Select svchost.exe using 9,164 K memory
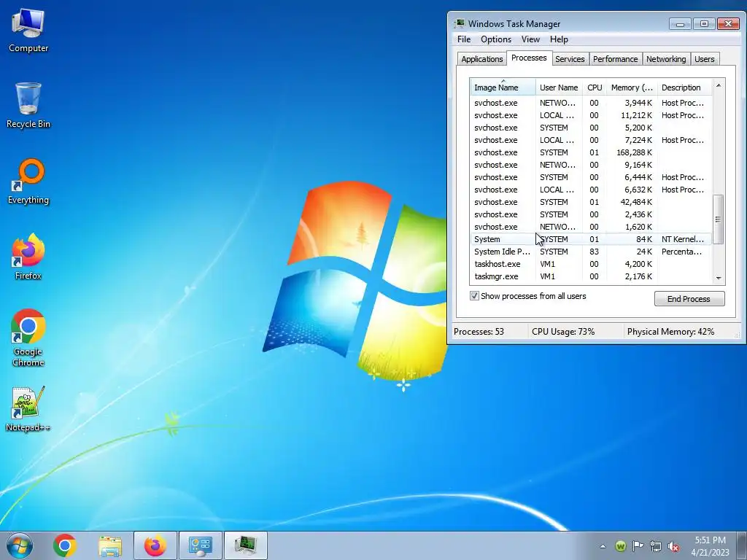 click(x=591, y=165)
